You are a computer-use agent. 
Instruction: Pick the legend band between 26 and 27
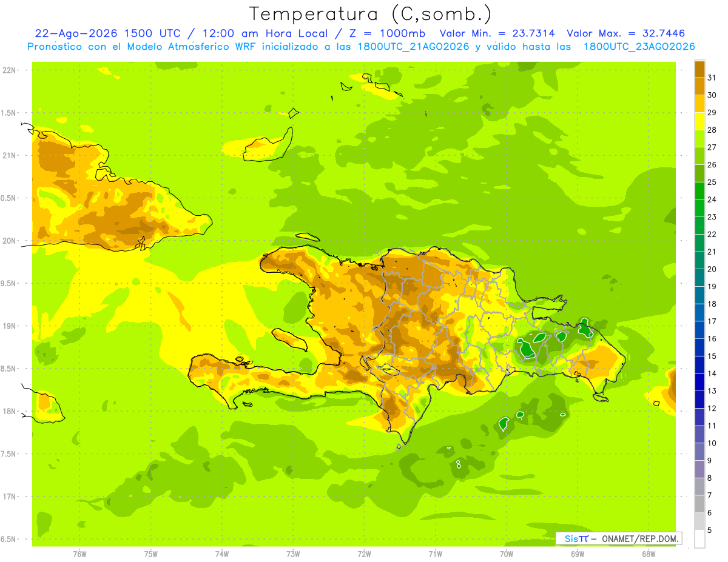coord(699,156)
